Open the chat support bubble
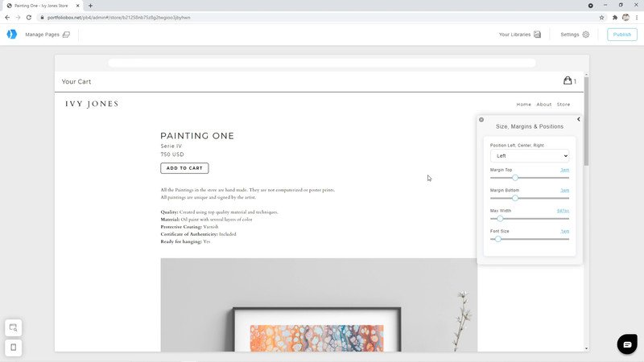The image size is (644, 362). click(x=627, y=344)
